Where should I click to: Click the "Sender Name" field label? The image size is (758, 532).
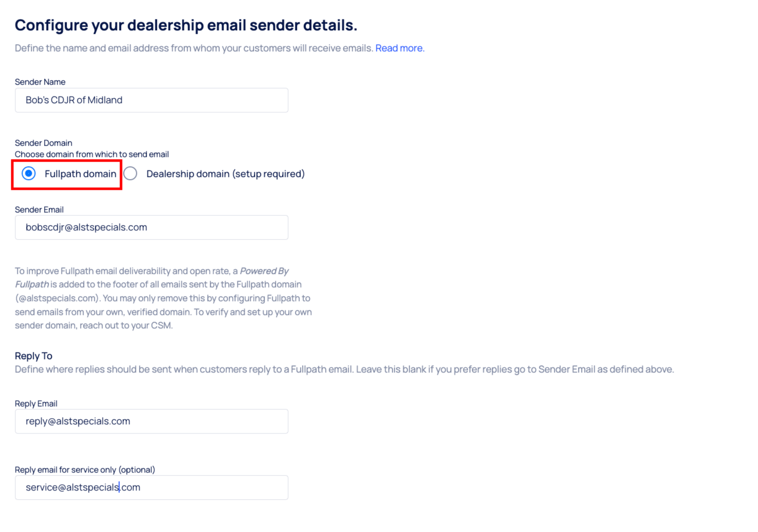(40, 82)
